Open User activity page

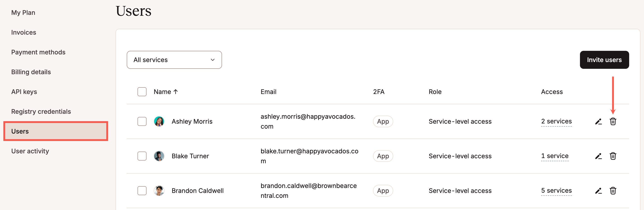(x=30, y=151)
